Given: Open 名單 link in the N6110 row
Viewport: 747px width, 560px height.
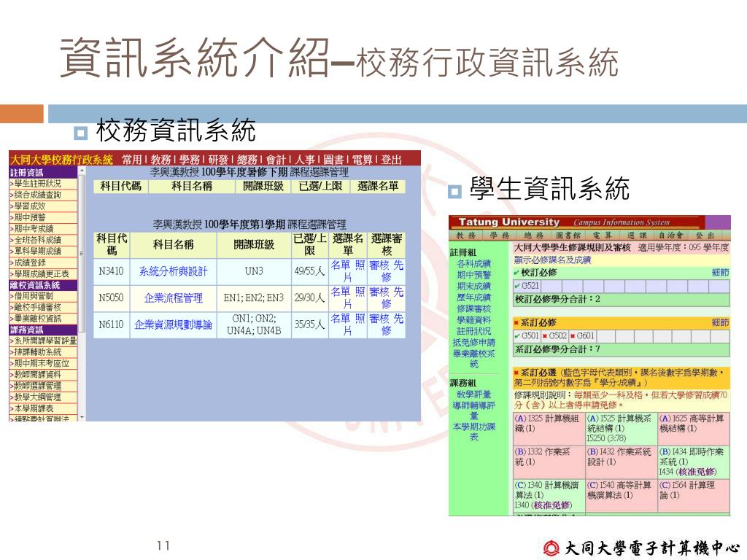Looking at the screenshot, I should [x=341, y=318].
